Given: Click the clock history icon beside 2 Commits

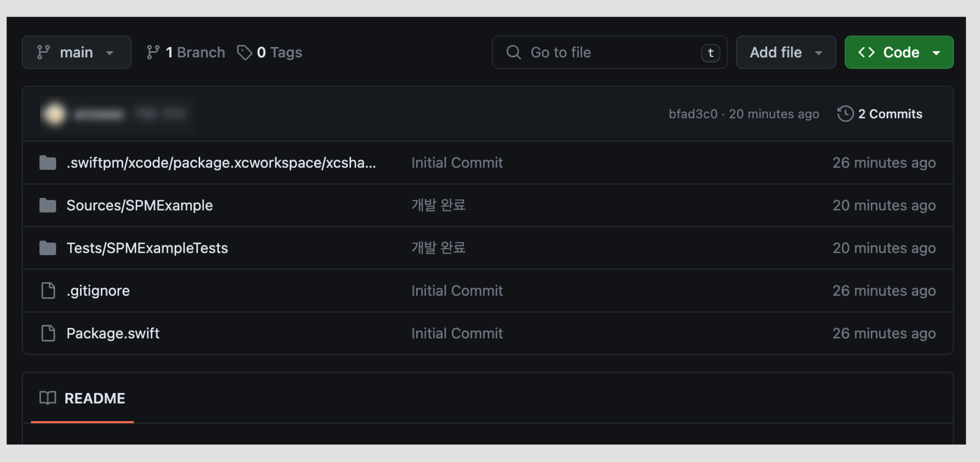Looking at the screenshot, I should (x=845, y=114).
